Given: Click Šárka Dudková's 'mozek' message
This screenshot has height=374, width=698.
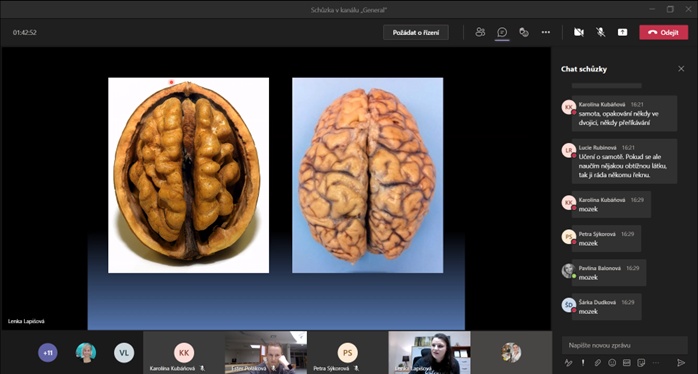Looking at the screenshot, I should (x=607, y=307).
